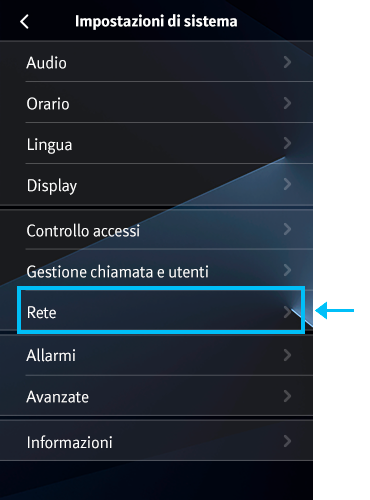Open the Informazioni info page
The height and width of the screenshot is (500, 370).
[156, 441]
